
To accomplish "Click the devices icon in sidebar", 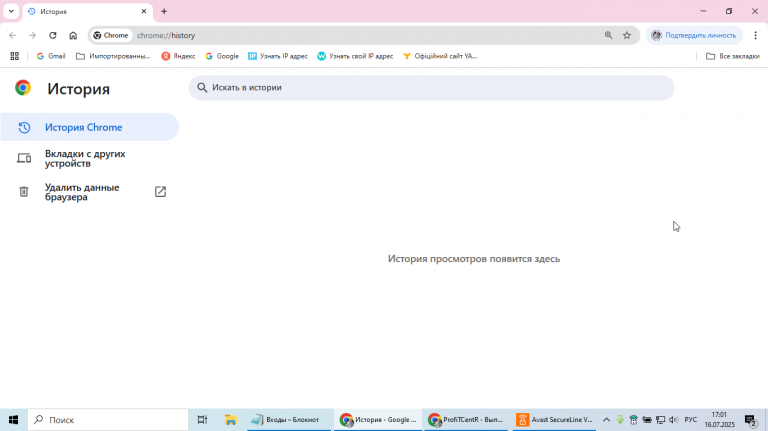I will point(24,158).
